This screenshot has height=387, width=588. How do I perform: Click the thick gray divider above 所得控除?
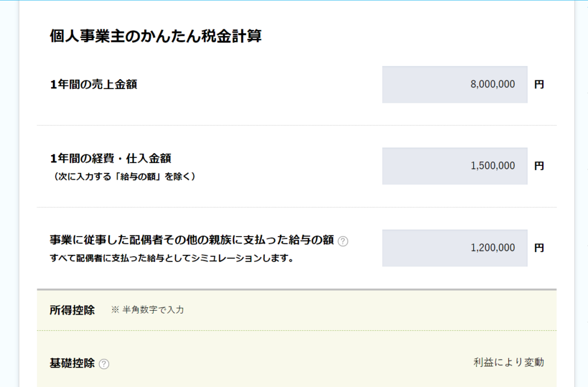point(297,289)
